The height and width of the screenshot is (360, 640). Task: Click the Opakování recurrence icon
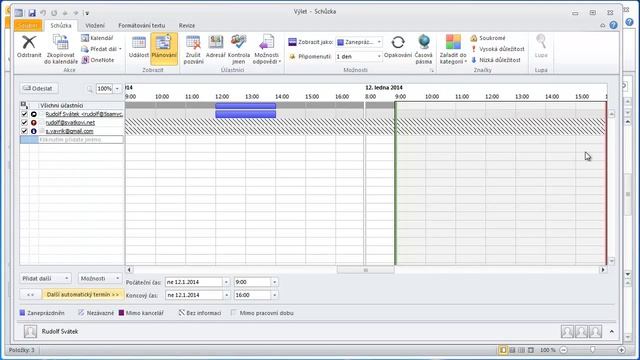(x=398, y=42)
